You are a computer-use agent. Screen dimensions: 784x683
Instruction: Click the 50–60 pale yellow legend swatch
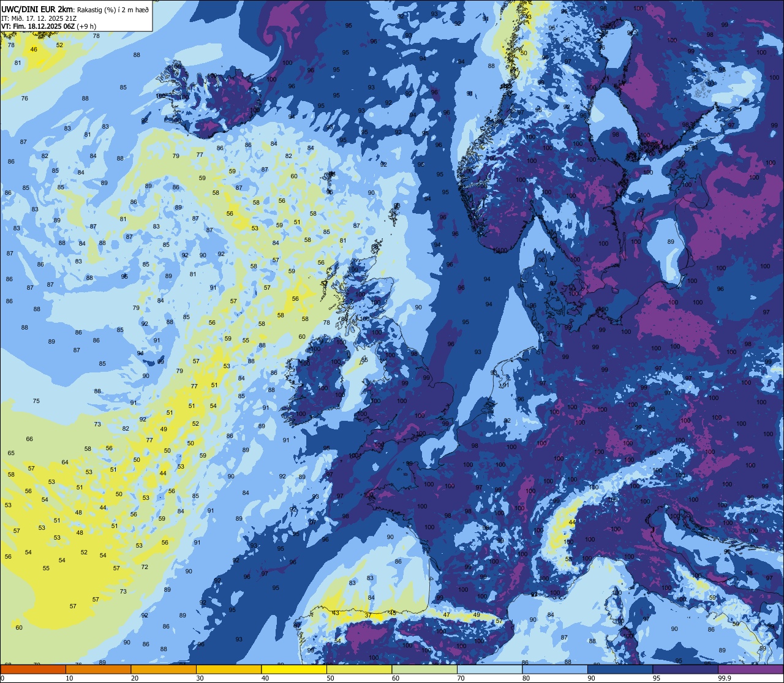pos(359,669)
